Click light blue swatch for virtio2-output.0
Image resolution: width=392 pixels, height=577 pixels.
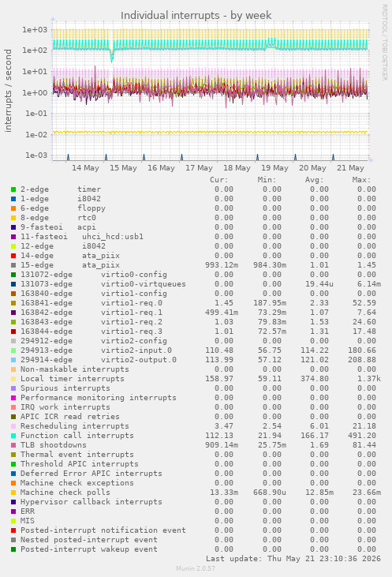point(13,360)
